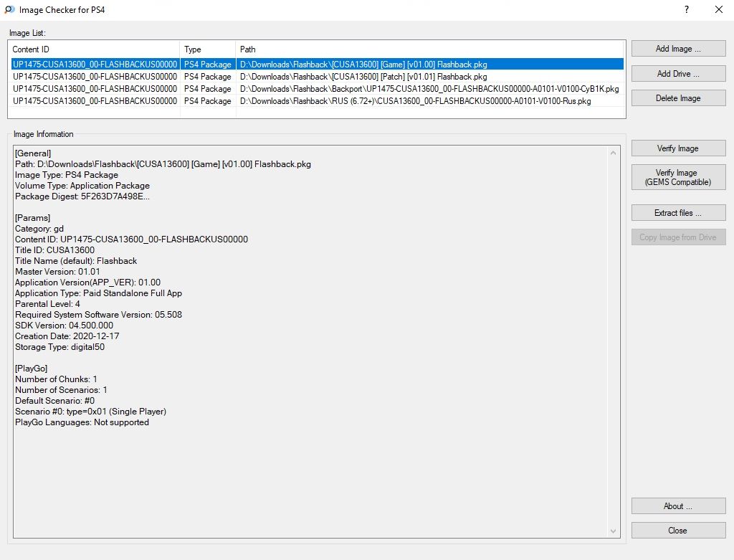
Task: Click PS4 Package type cell of Patch row
Action: pyautogui.click(x=208, y=76)
